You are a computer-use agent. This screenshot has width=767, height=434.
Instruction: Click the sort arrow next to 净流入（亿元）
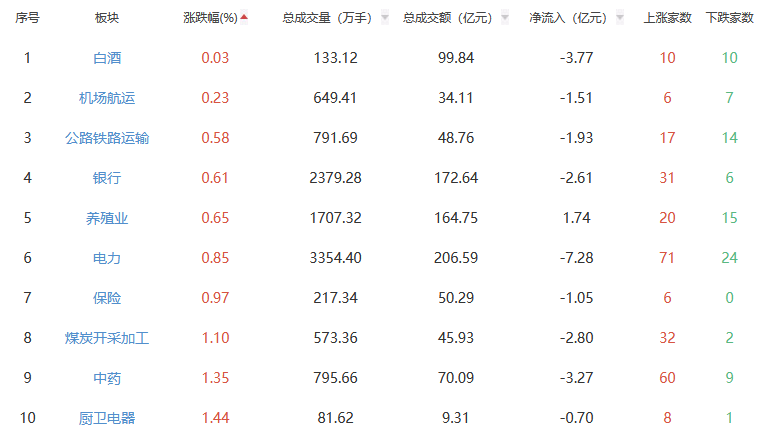click(x=621, y=18)
